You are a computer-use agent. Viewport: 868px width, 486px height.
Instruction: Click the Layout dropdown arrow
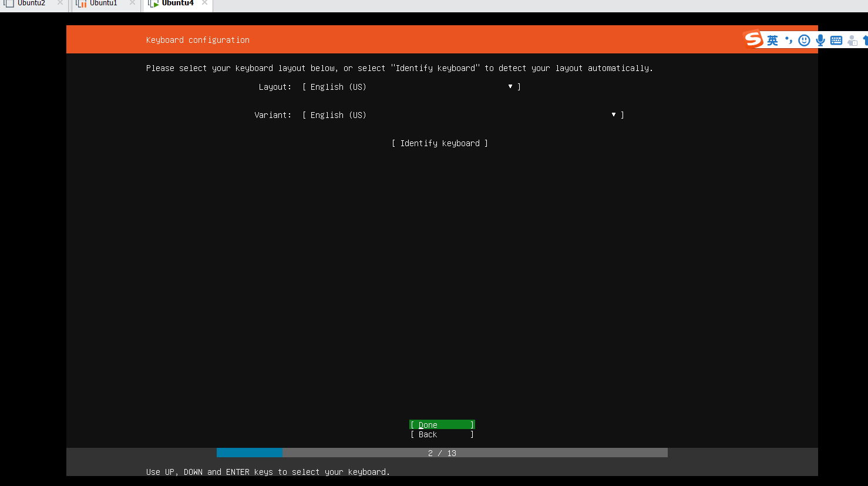pos(510,86)
